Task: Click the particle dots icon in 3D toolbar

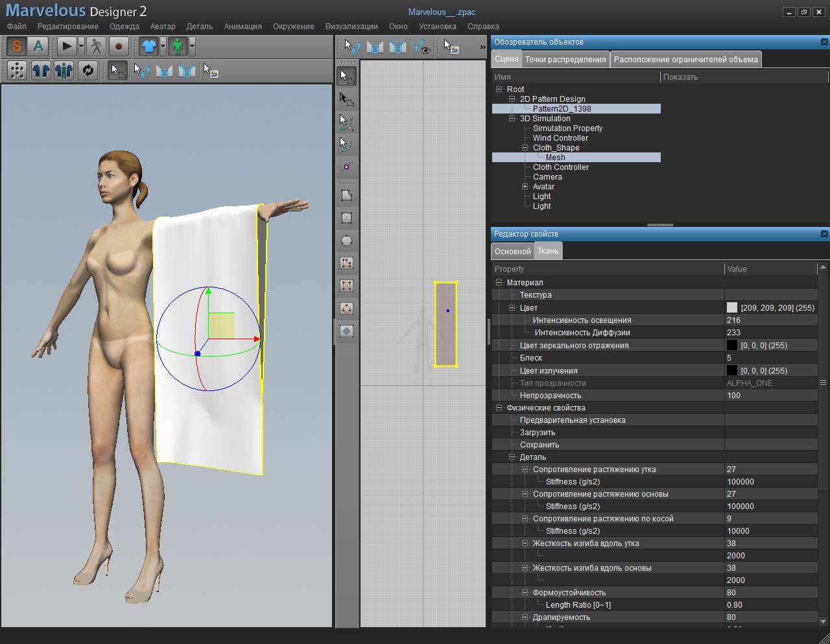Action: pyautogui.click(x=18, y=71)
